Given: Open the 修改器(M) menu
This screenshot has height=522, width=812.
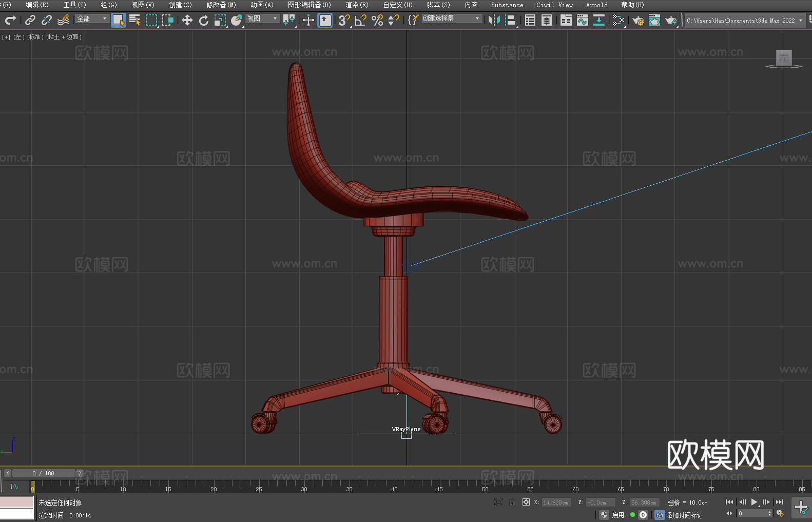Looking at the screenshot, I should tap(221, 5).
